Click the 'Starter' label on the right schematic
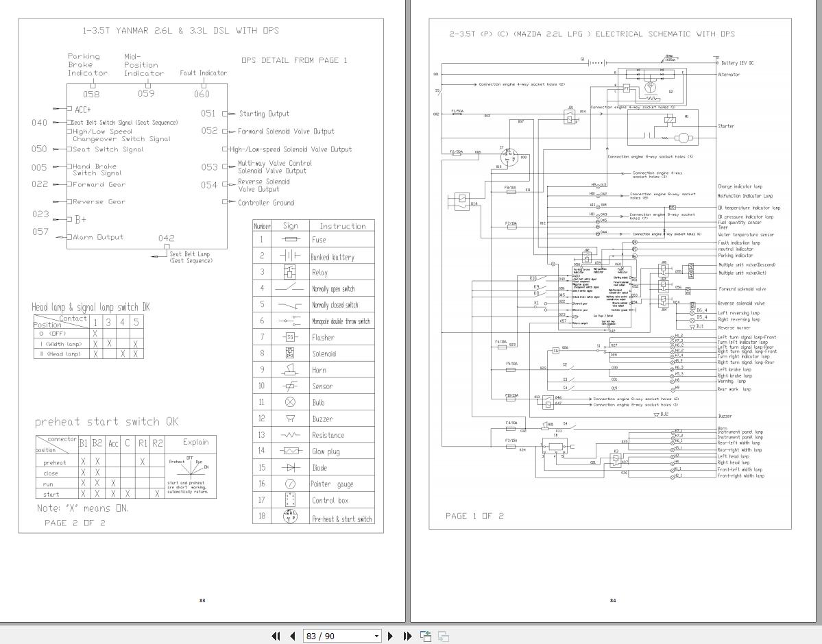The image size is (822, 644). (726, 126)
